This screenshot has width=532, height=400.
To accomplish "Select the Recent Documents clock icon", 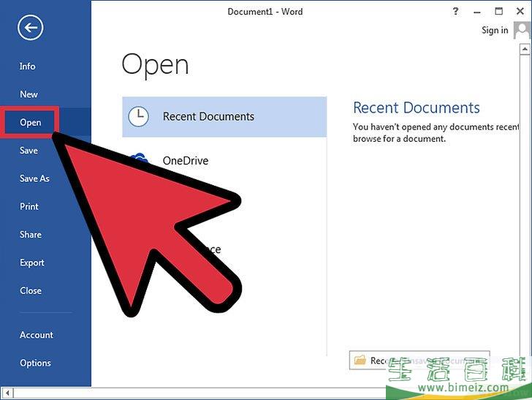I will [x=138, y=116].
